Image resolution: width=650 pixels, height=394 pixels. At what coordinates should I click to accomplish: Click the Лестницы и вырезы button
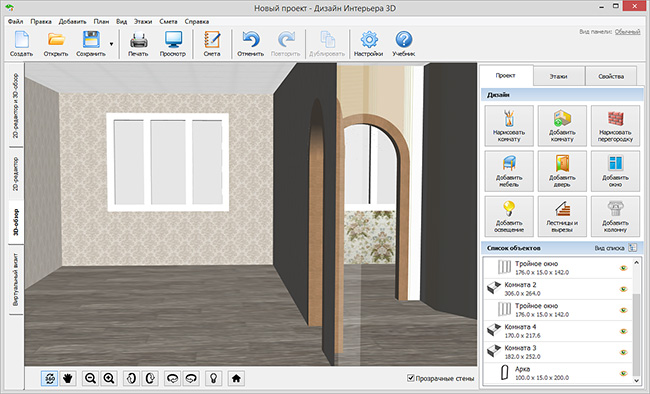(562, 216)
